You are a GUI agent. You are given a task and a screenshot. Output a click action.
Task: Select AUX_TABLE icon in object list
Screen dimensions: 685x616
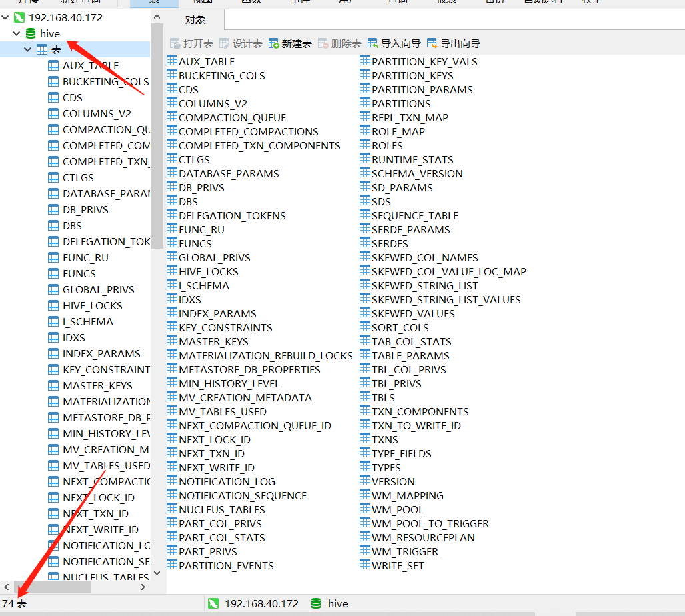click(x=172, y=61)
